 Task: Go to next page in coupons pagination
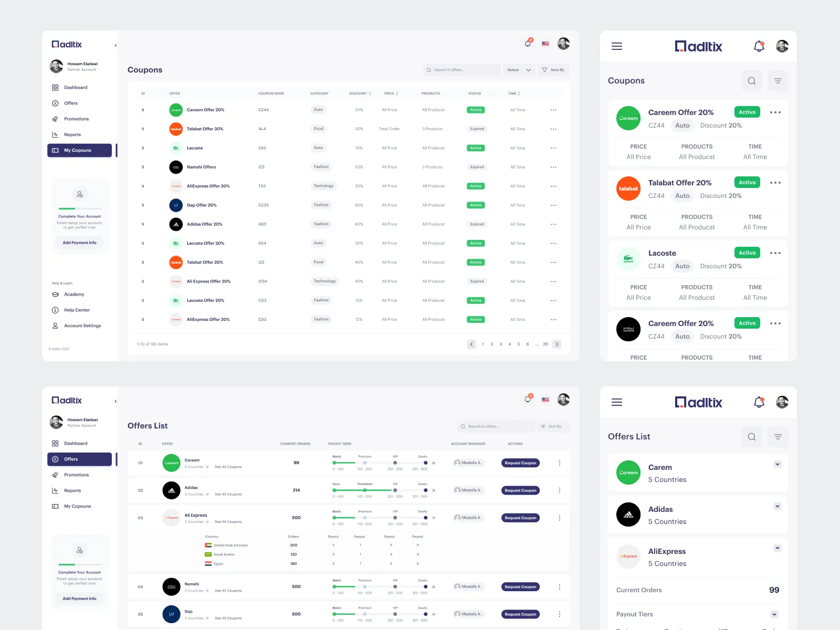557,344
